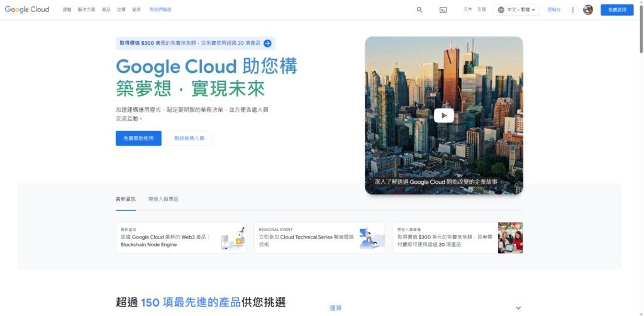Click the 免費試用 button in header
Viewport: 644px width, 316px height.
tap(617, 10)
